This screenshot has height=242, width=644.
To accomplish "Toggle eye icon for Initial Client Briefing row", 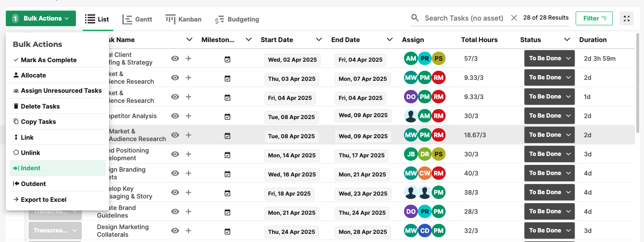I will 175,58.
